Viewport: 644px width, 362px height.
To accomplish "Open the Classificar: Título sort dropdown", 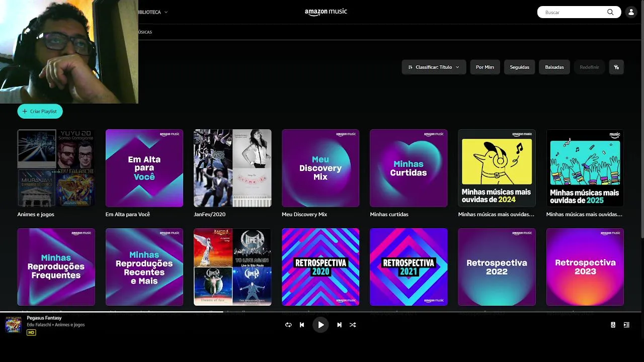I will coord(433,67).
